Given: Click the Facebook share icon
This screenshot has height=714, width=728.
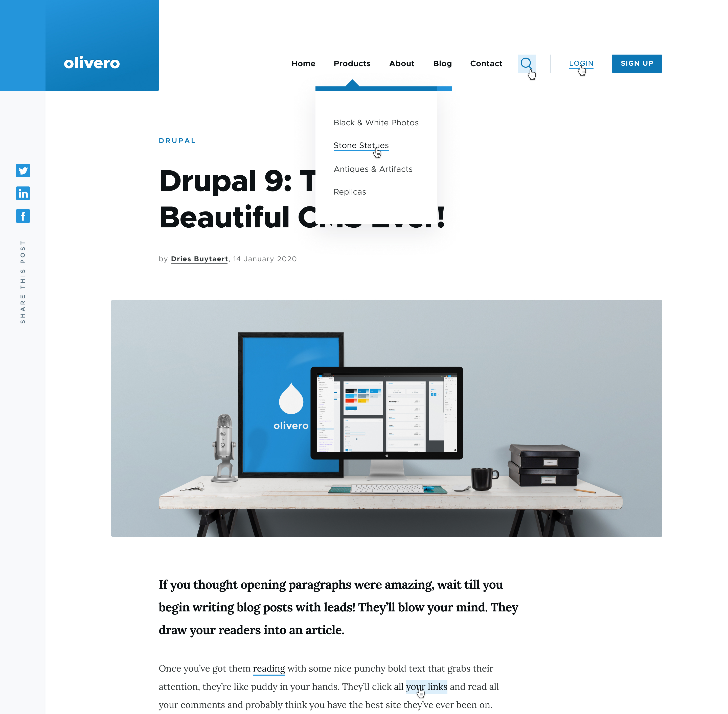Looking at the screenshot, I should pyautogui.click(x=23, y=216).
